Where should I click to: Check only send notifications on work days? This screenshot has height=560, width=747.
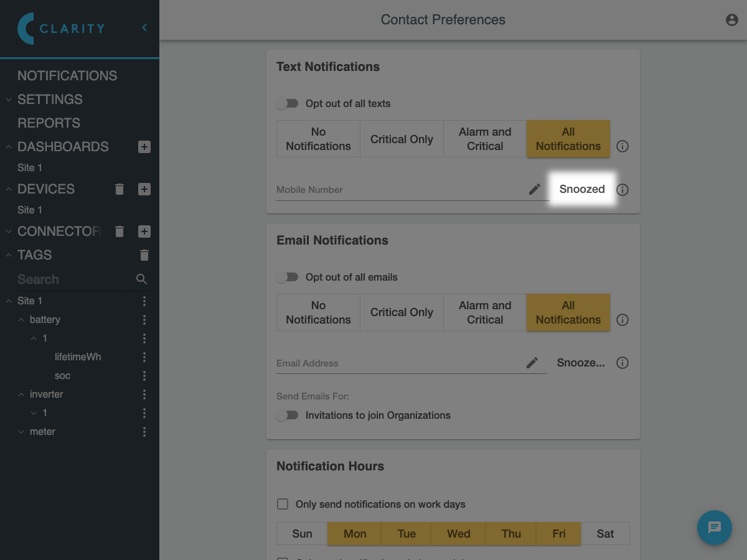283,504
